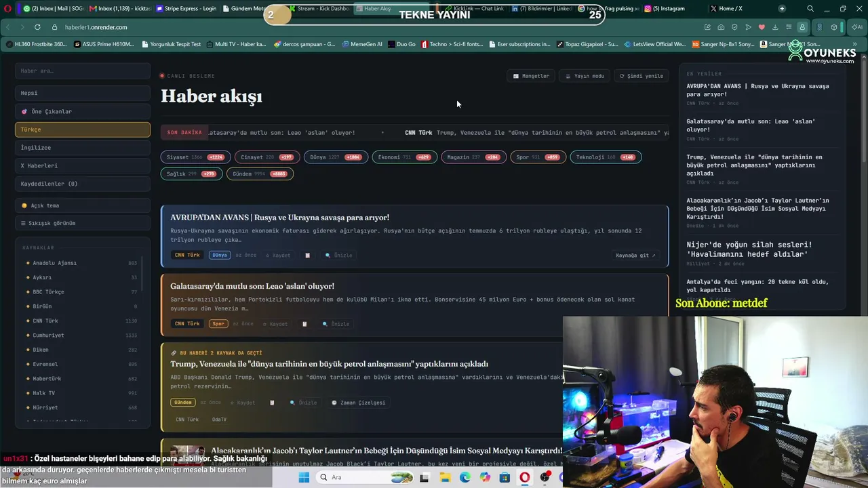Viewport: 868px width, 488px height.
Task: Save the Trump Venezuela article with Kaydet
Action: 242,403
